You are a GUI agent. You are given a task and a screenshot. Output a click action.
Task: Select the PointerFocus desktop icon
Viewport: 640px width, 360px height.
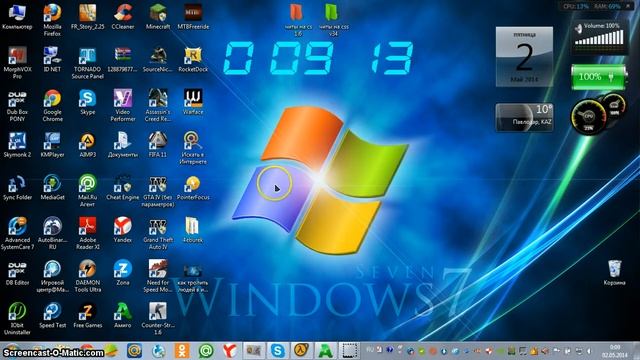click(193, 186)
